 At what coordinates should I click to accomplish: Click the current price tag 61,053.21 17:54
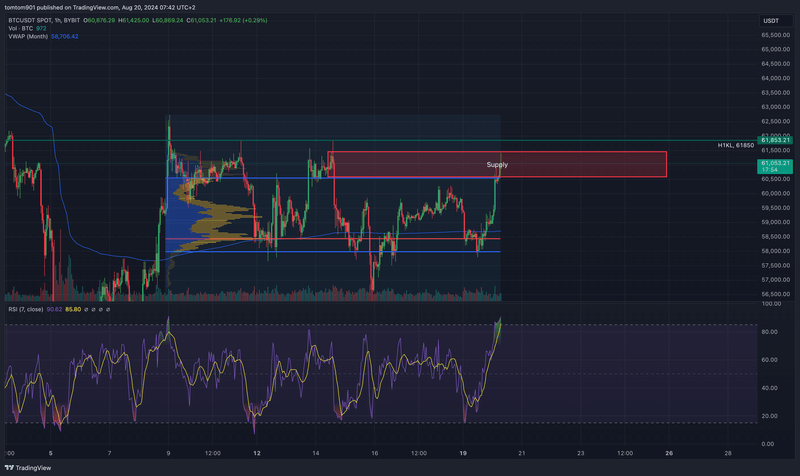coord(775,166)
